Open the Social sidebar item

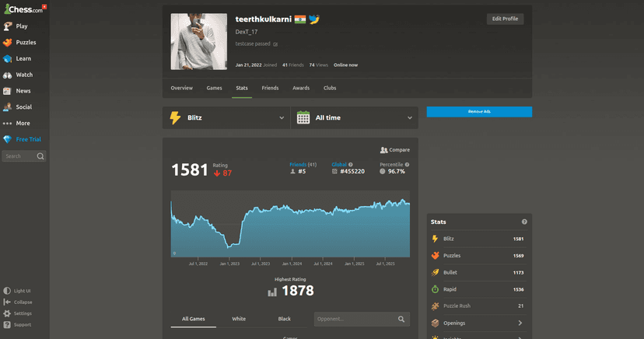click(23, 107)
